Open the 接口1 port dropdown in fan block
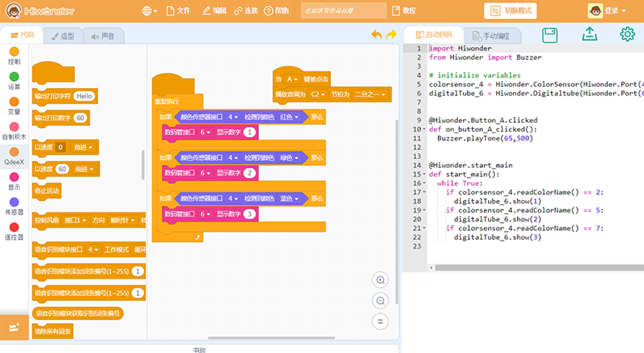Viewport: 644px width, 353px height. (x=75, y=220)
